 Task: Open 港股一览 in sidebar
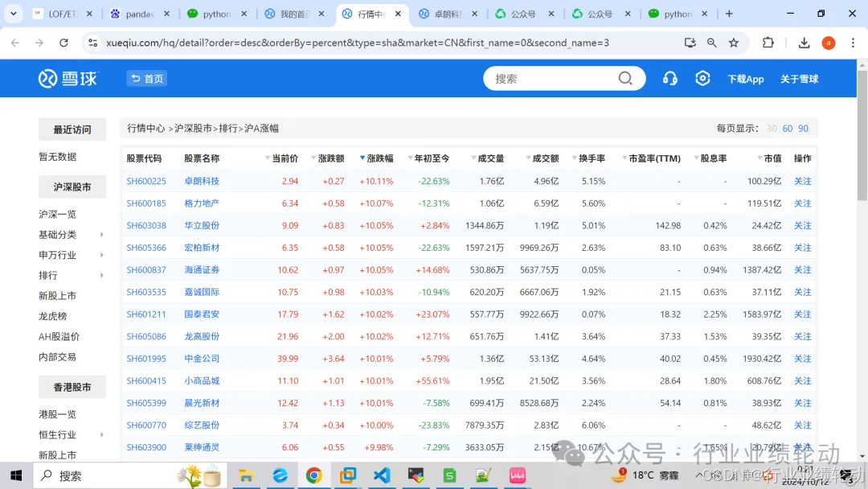[x=58, y=414]
